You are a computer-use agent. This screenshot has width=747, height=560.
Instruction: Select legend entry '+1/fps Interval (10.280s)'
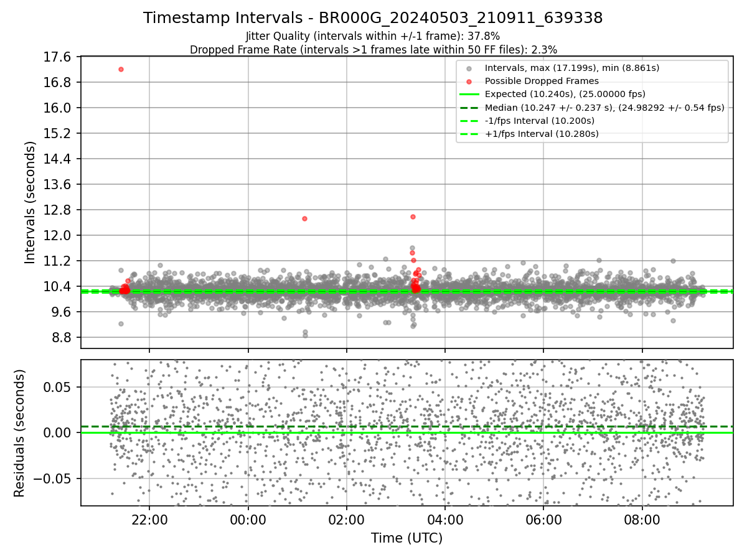[x=542, y=134]
